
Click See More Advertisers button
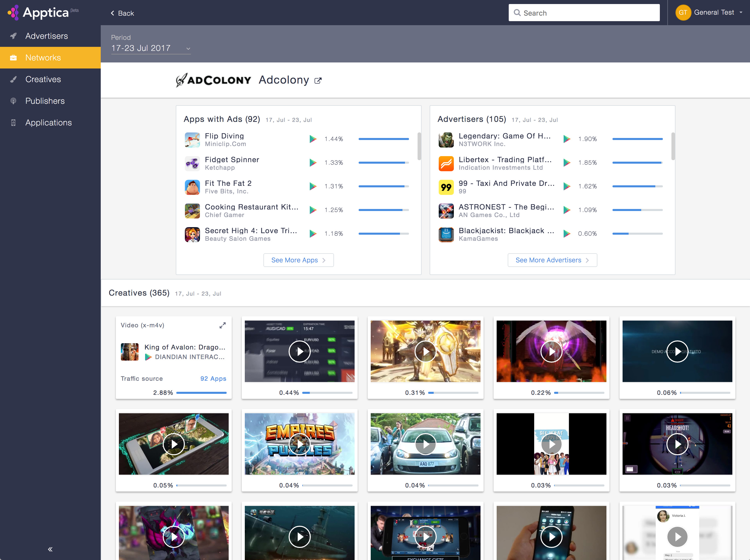tap(552, 260)
